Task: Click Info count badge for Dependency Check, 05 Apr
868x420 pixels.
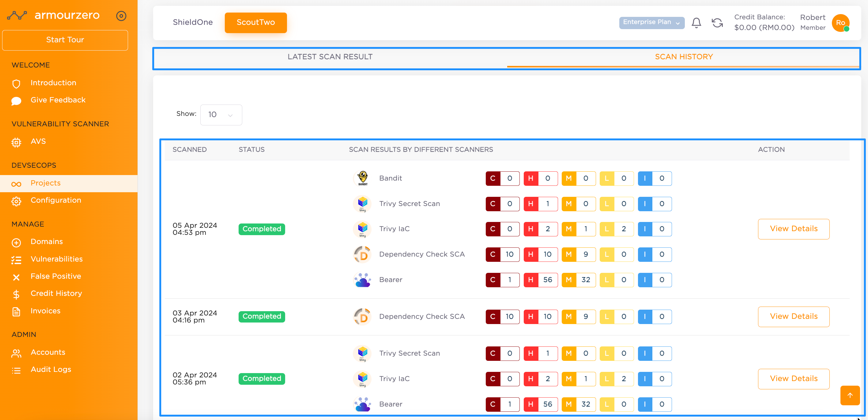Action: click(655, 254)
